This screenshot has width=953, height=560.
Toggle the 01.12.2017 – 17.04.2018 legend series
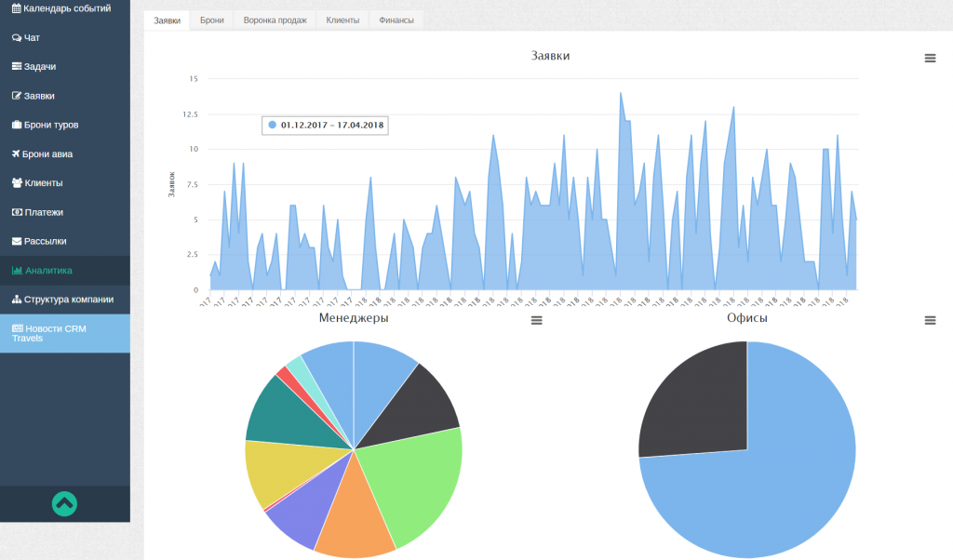pos(325,126)
